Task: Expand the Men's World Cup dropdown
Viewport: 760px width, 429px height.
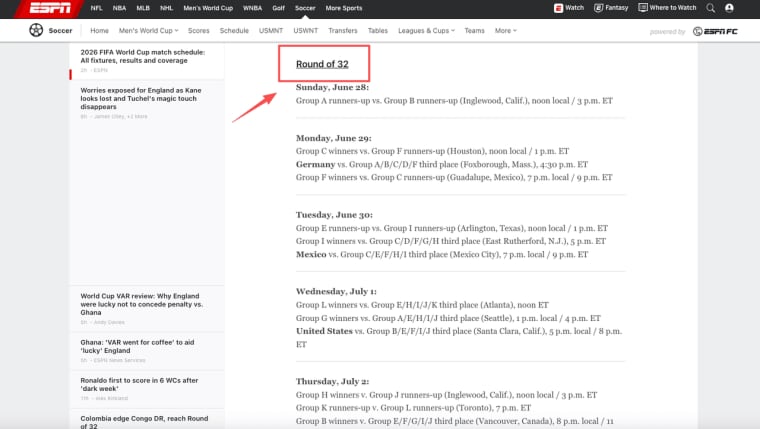Action: 149,31
